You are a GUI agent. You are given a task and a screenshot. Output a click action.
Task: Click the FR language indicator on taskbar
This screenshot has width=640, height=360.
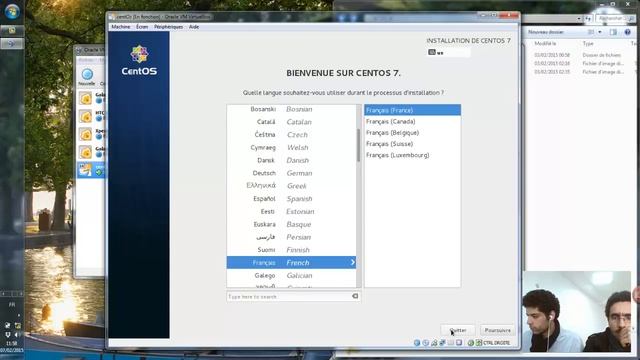tap(12, 305)
